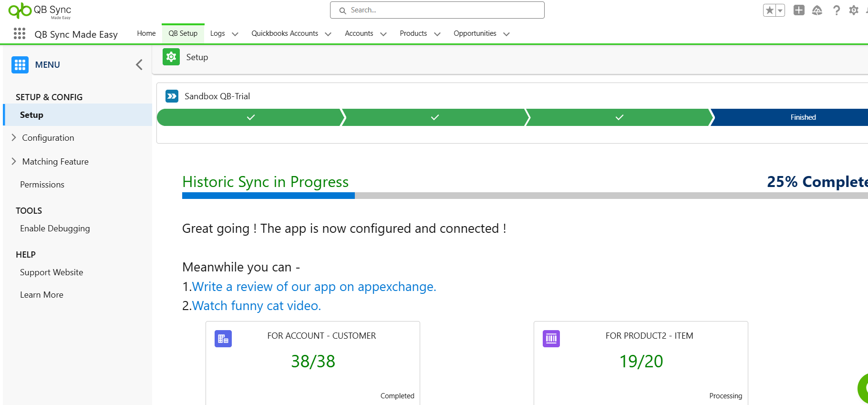Click the Finished step in progress path

[803, 117]
